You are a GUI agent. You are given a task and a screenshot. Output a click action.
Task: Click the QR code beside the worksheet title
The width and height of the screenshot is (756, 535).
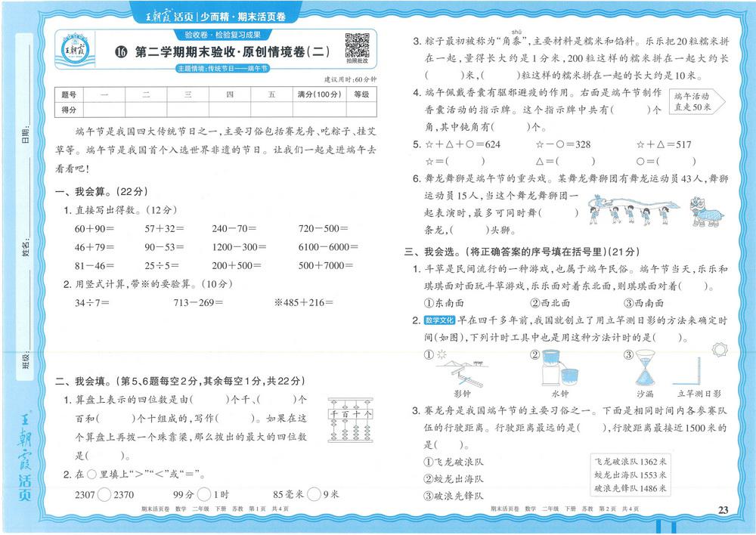click(358, 46)
